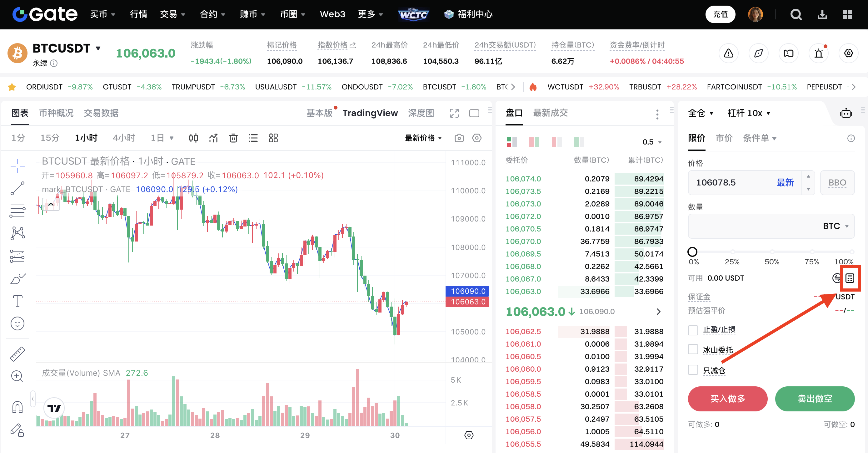Open the candlestick chart type icon
868x453 pixels.
(x=193, y=138)
